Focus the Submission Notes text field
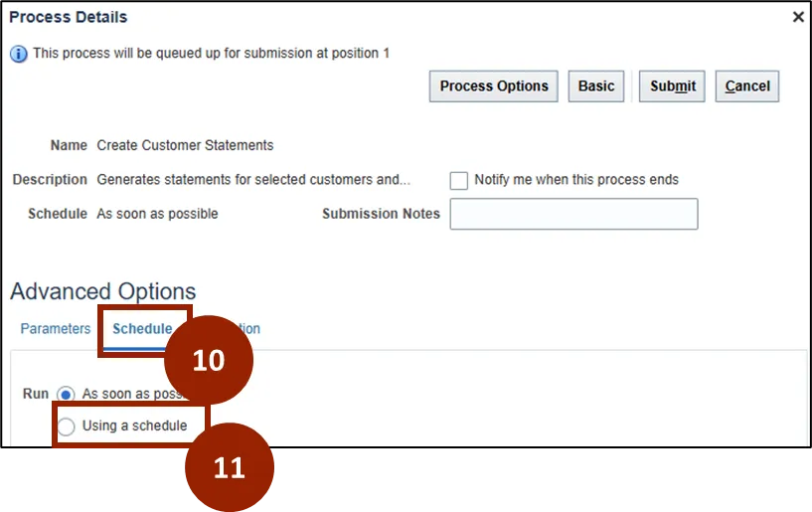 pyautogui.click(x=573, y=214)
